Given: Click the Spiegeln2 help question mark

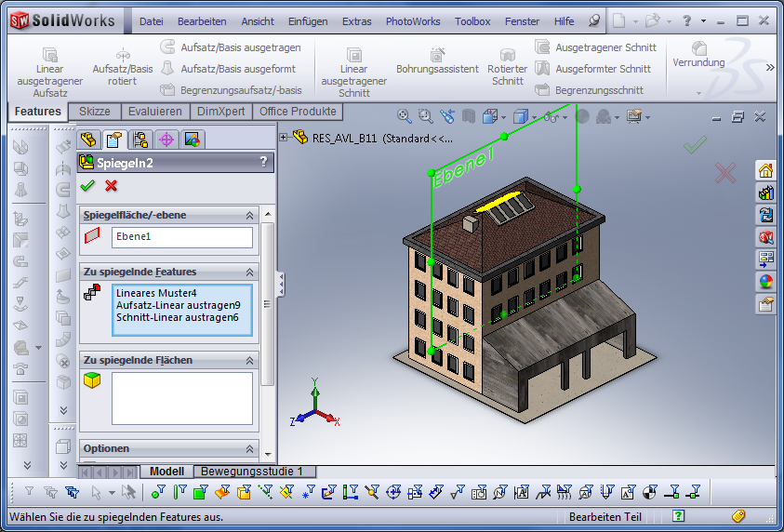Looking at the screenshot, I should point(263,162).
